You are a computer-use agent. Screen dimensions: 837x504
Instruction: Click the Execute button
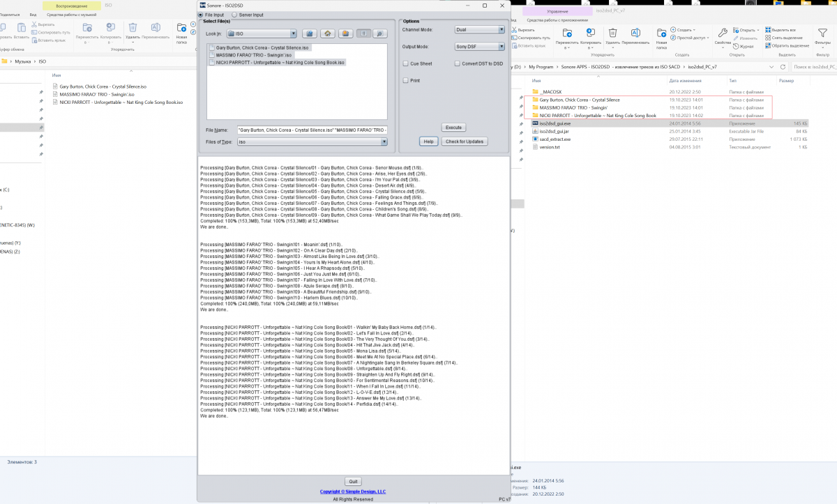click(454, 128)
